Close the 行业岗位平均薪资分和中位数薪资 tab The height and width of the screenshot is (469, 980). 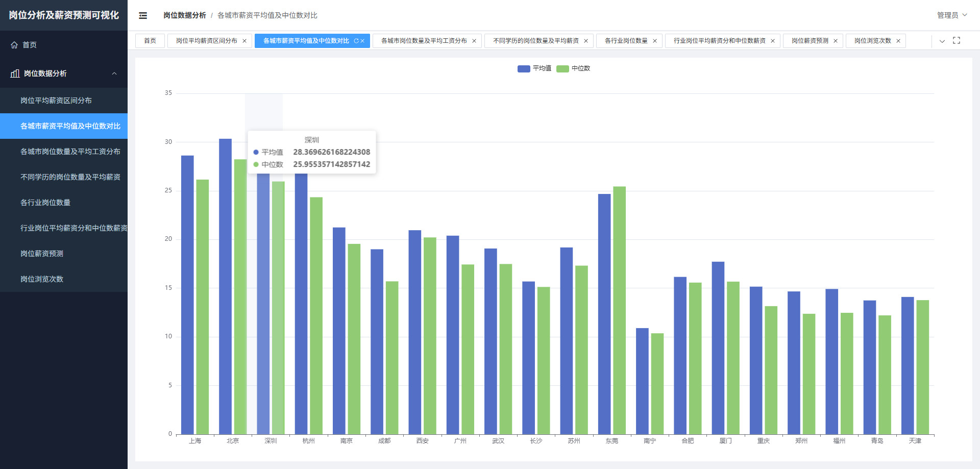click(773, 41)
